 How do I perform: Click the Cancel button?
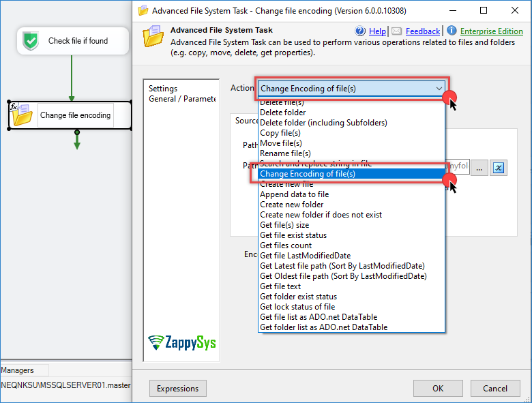[x=495, y=389]
